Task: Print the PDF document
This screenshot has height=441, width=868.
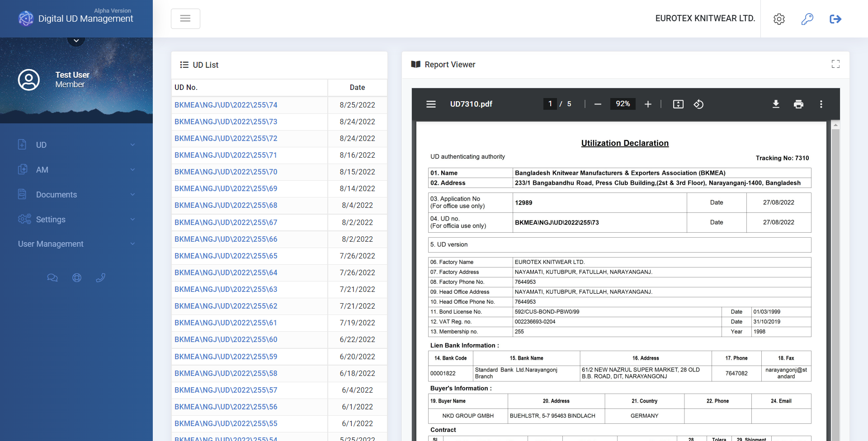Action: click(x=798, y=104)
